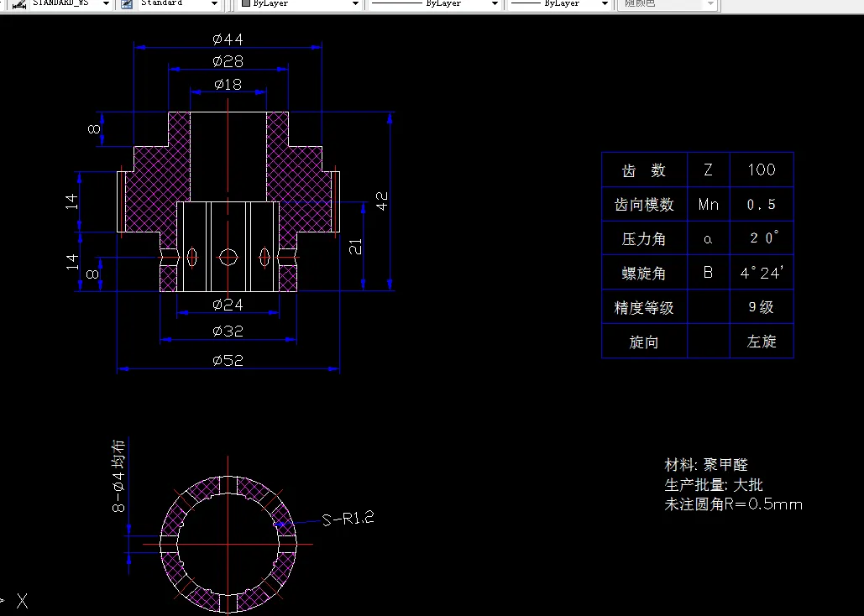864x616 pixels.
Task: Click the UCS axis icon at bottom left
Action: pos(21,601)
